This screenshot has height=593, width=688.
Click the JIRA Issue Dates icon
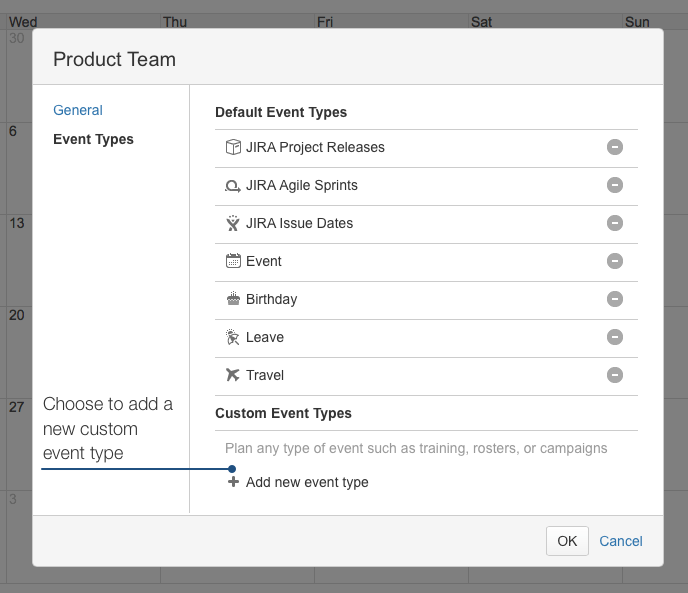pos(233,223)
